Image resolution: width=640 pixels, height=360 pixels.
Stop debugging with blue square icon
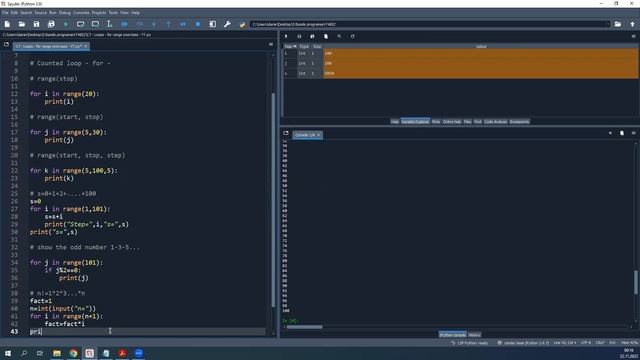click(x=198, y=24)
